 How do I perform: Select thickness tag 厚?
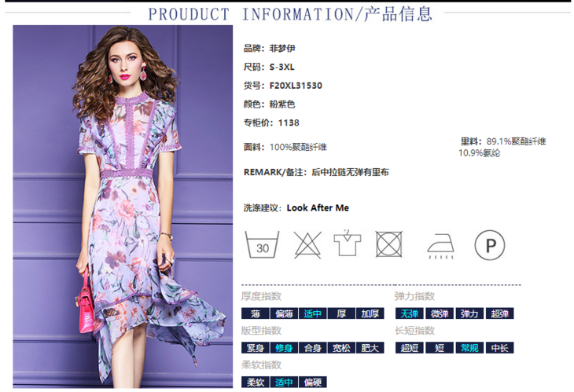[x=341, y=313]
